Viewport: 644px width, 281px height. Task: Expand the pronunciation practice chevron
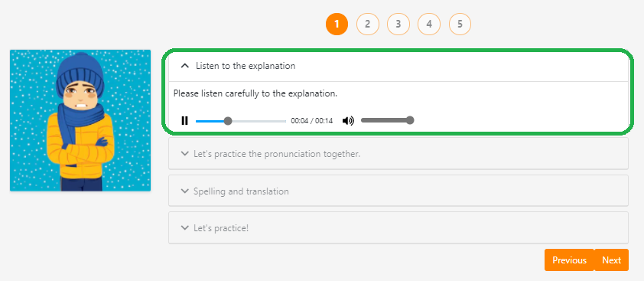click(x=184, y=153)
